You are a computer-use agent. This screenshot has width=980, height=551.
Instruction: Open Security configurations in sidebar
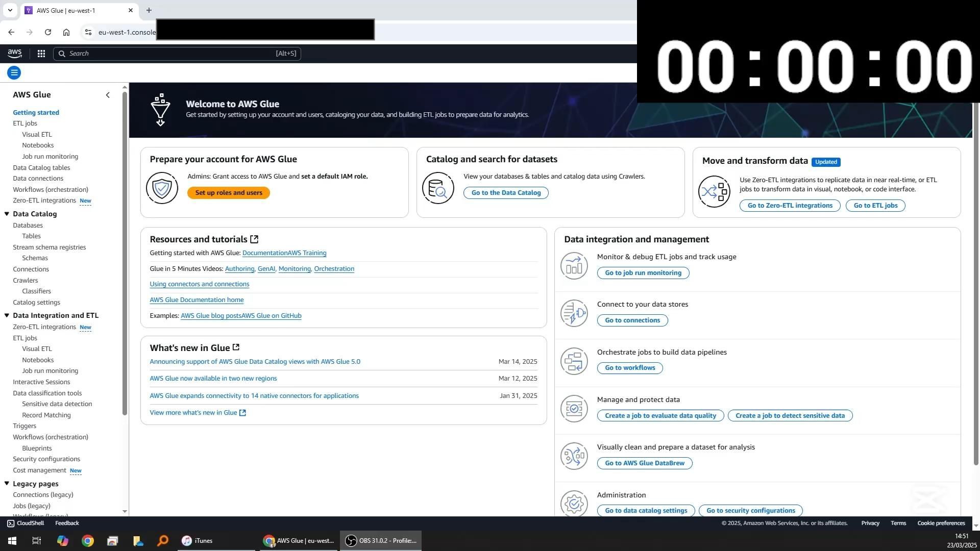(46, 459)
